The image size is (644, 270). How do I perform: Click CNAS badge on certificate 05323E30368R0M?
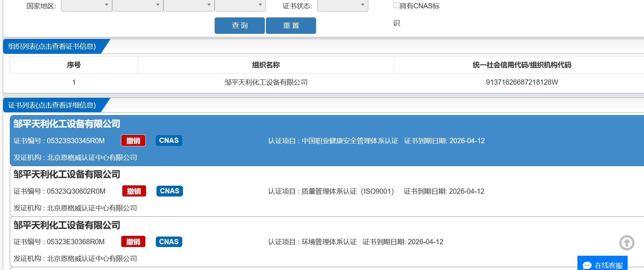[169, 242]
